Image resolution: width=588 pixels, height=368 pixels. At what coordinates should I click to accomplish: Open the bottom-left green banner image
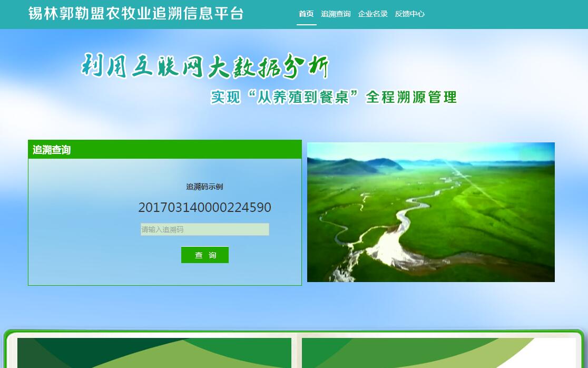point(154,353)
